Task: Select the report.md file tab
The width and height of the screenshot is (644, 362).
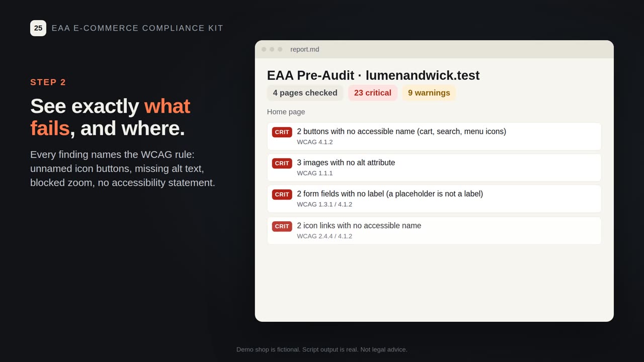Action: tap(304, 49)
